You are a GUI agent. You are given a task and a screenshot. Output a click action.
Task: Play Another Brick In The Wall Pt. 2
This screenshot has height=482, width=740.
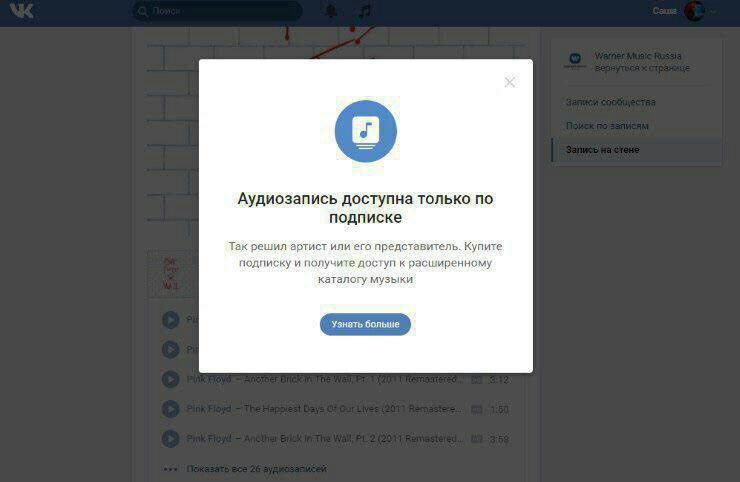[x=170, y=439]
